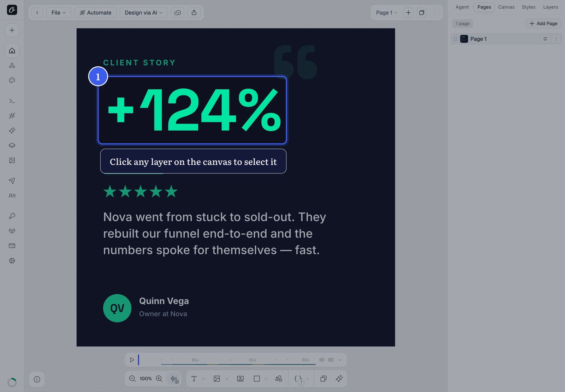
Task: Select the Text tool
Action: [x=194, y=379]
